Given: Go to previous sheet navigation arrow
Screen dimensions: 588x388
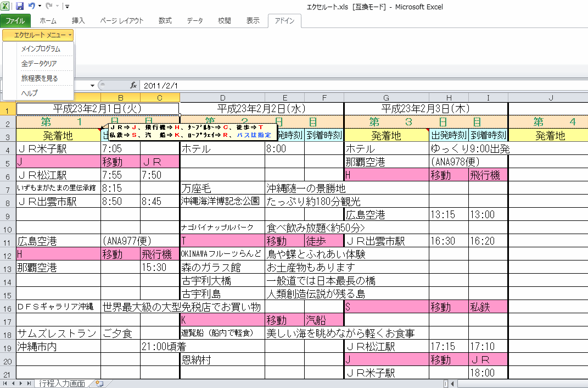Looking at the screenshot, I should tap(13, 384).
